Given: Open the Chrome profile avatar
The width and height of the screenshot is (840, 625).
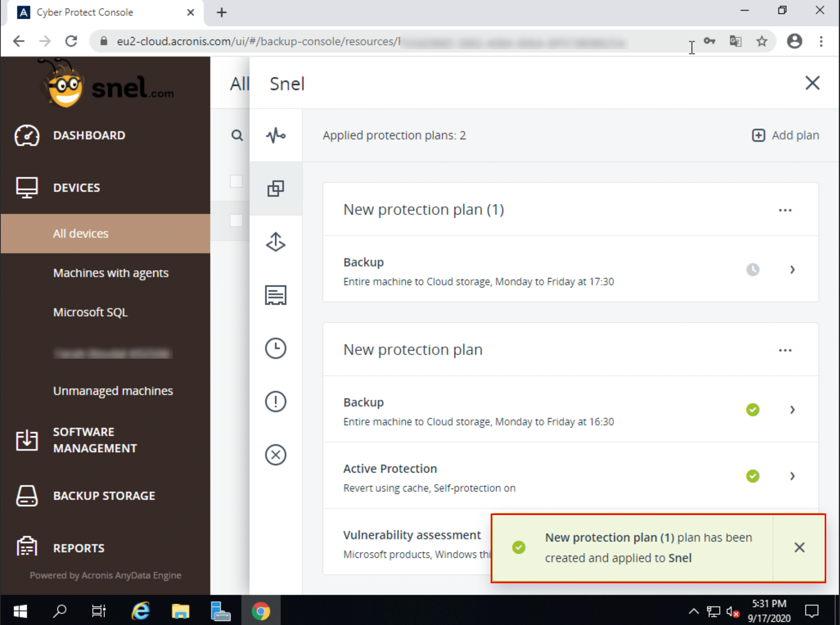Looking at the screenshot, I should [x=794, y=41].
